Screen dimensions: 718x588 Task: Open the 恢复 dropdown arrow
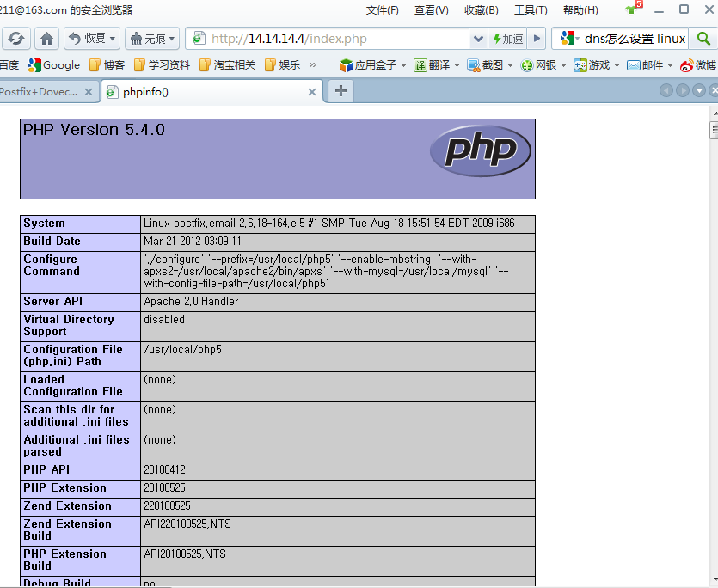[113, 39]
